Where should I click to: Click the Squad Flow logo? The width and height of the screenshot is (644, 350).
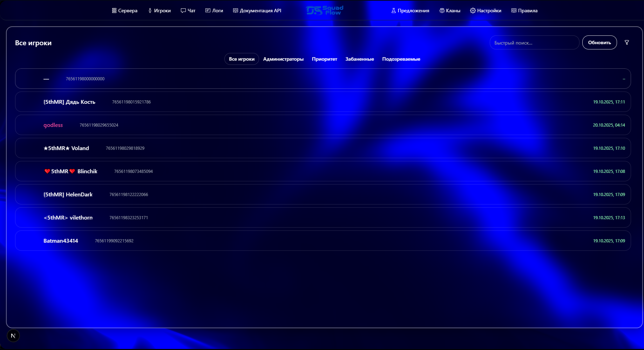tap(324, 11)
